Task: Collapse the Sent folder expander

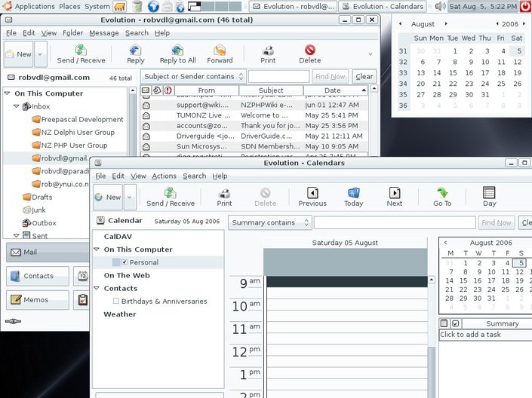Action: (16, 235)
